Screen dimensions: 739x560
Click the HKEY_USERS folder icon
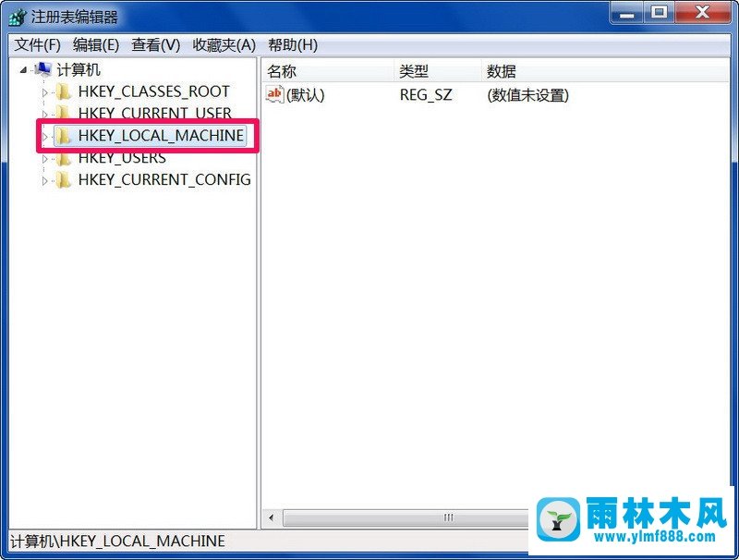[63, 159]
